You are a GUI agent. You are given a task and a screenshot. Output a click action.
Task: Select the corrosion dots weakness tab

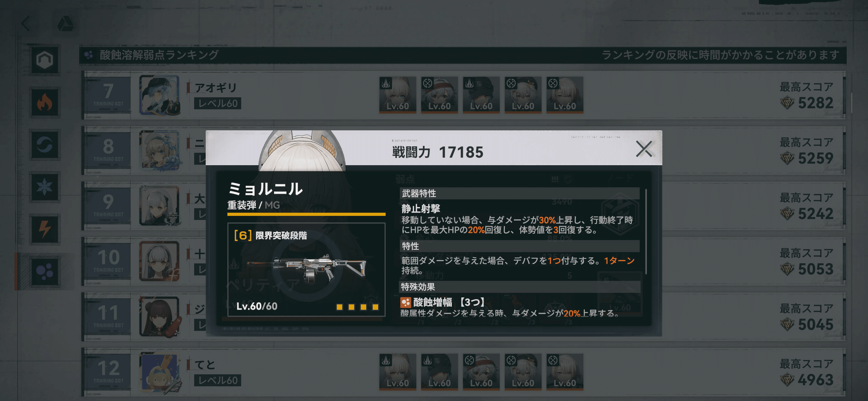[x=45, y=272]
